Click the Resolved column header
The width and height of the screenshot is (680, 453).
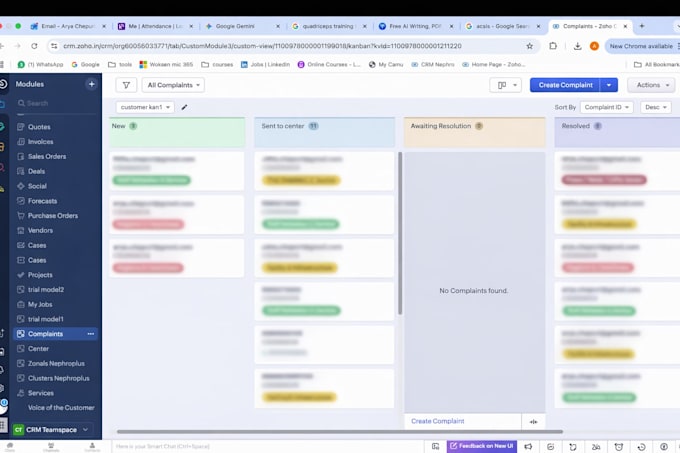(x=617, y=132)
